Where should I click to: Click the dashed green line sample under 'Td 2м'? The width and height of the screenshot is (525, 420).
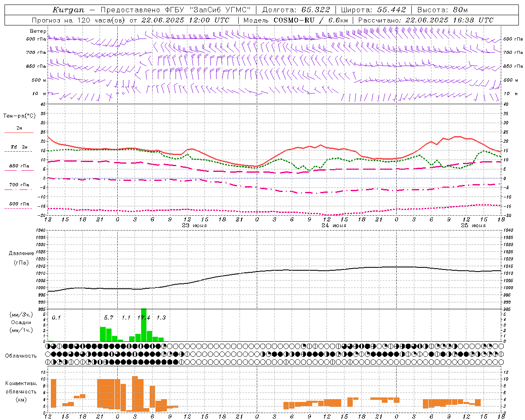click(18, 152)
